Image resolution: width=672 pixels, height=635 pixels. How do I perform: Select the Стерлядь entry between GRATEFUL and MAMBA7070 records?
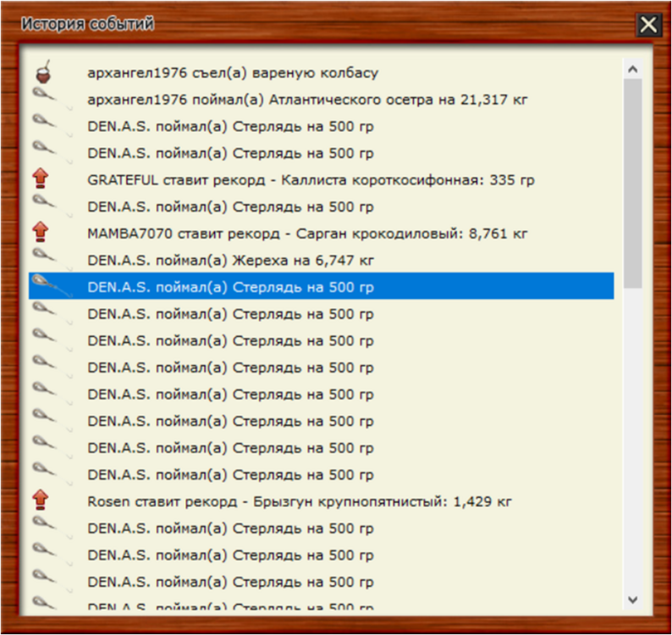click(x=230, y=207)
